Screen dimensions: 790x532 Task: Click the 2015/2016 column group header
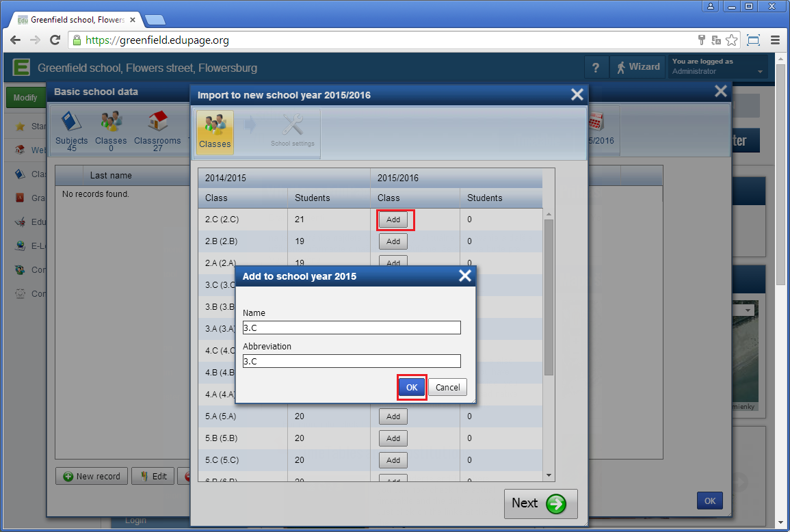456,178
